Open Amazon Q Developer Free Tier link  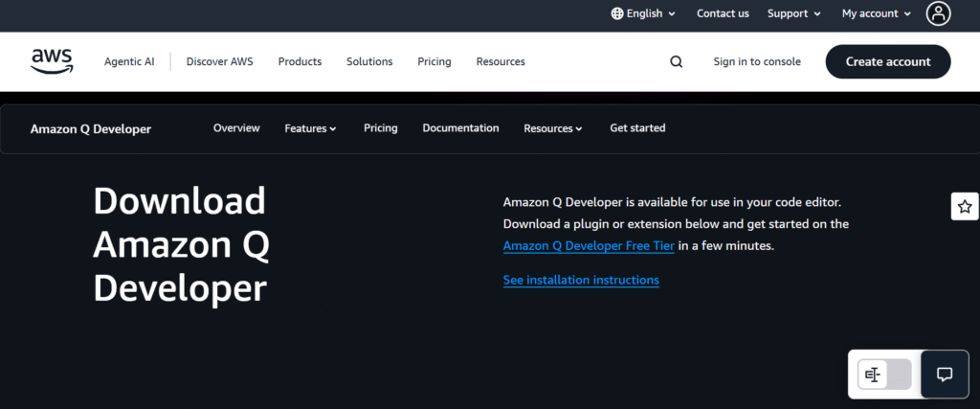click(x=589, y=246)
